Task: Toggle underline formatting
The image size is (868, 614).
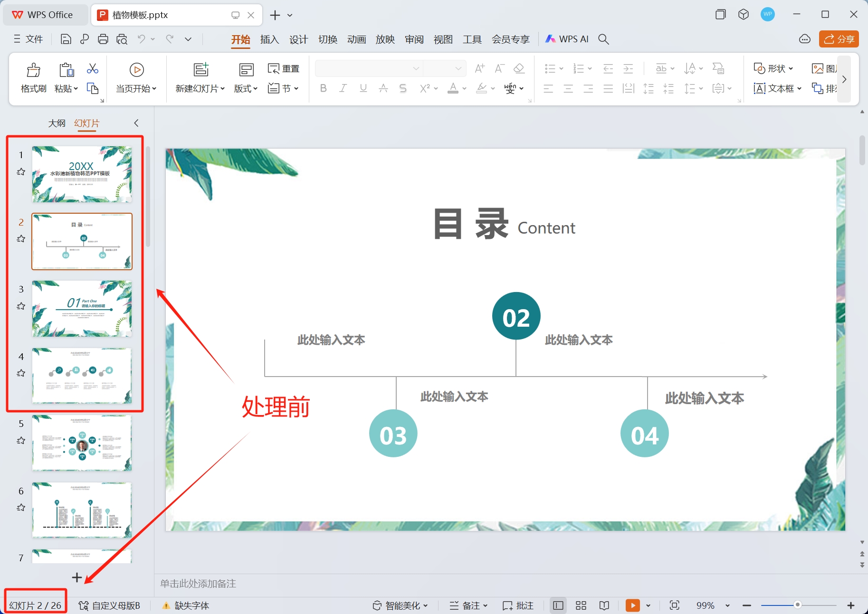Action: click(363, 88)
